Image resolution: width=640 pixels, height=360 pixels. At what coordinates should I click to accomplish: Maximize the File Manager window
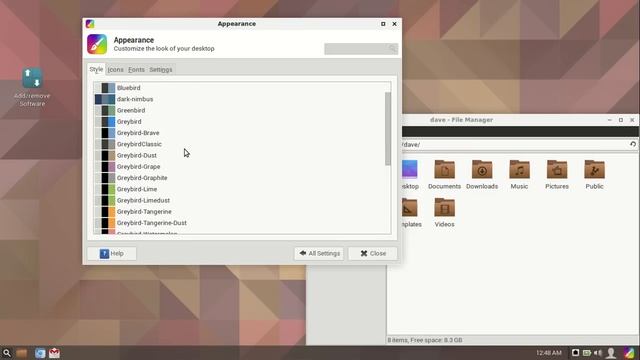tap(621, 120)
